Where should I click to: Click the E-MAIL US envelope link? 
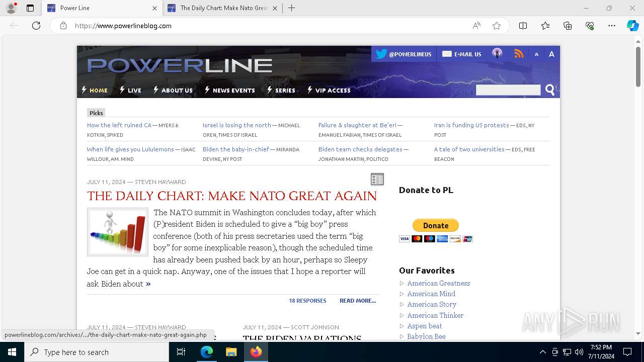pyautogui.click(x=461, y=54)
